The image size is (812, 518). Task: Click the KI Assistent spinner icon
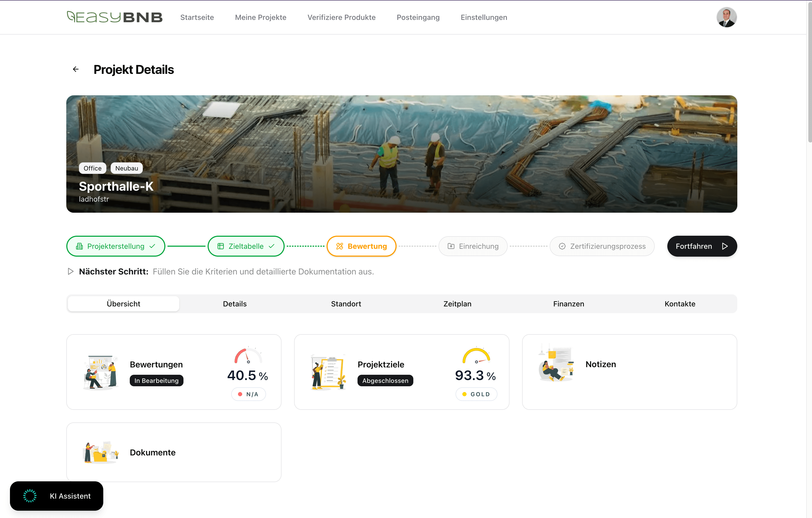tap(30, 496)
